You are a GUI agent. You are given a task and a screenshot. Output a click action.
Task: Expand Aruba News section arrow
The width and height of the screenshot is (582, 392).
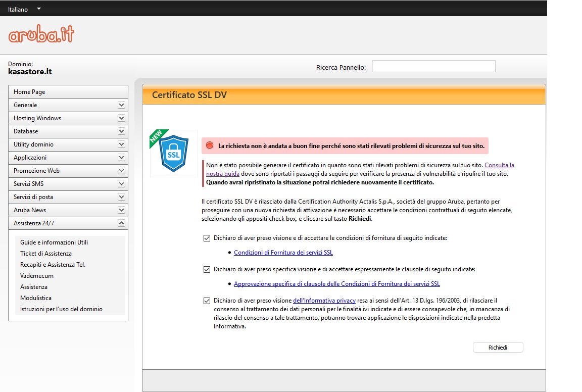[x=121, y=210]
